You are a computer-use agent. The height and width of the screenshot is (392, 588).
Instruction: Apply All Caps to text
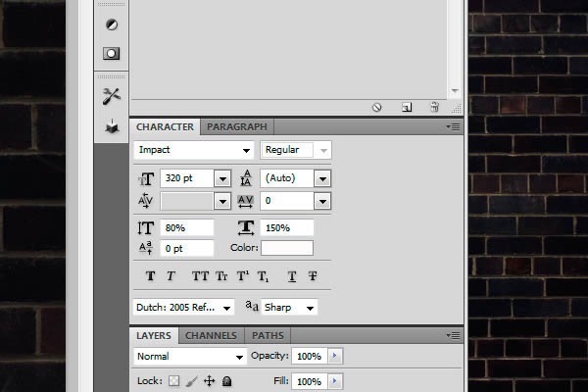coord(201,276)
